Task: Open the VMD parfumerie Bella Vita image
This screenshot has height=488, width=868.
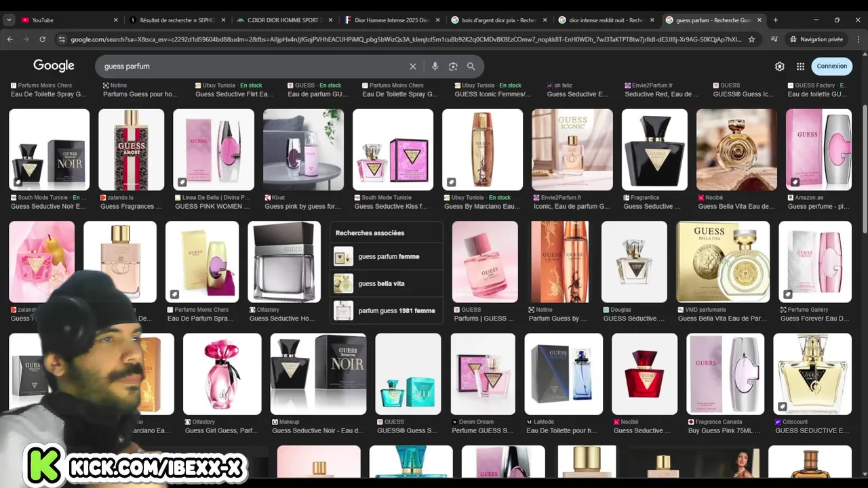Action: pyautogui.click(x=723, y=262)
